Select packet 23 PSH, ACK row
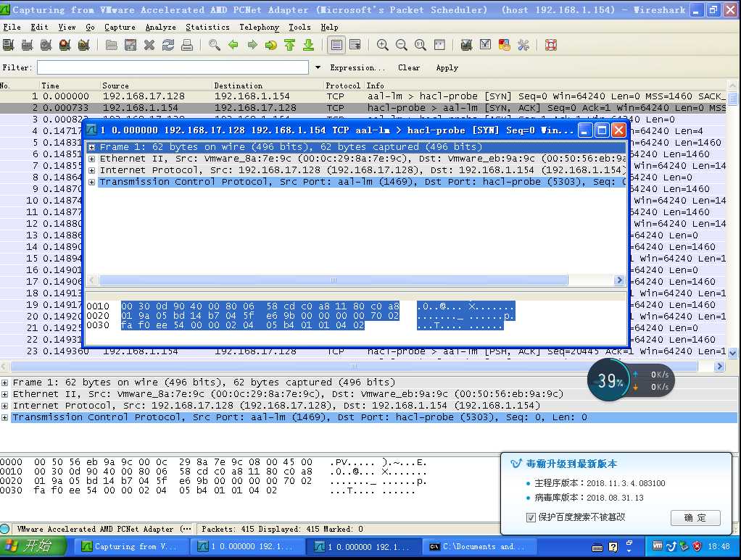The height and width of the screenshot is (560, 741). 363,351
